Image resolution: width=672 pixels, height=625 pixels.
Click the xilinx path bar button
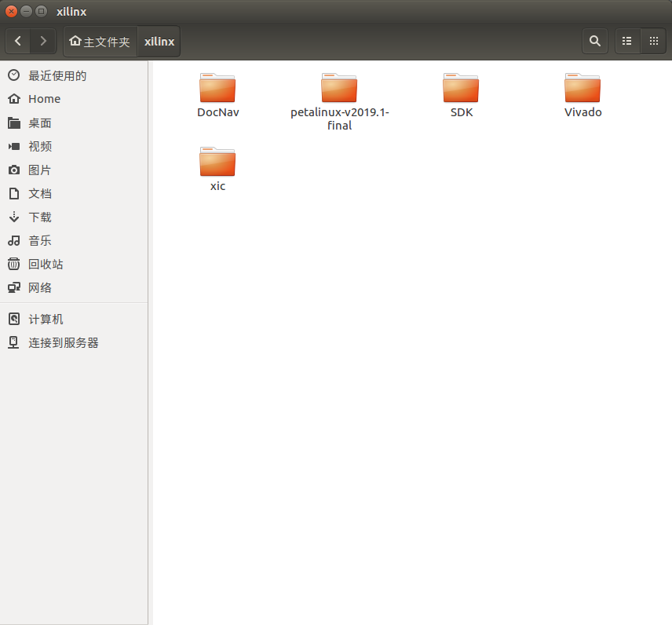click(159, 41)
